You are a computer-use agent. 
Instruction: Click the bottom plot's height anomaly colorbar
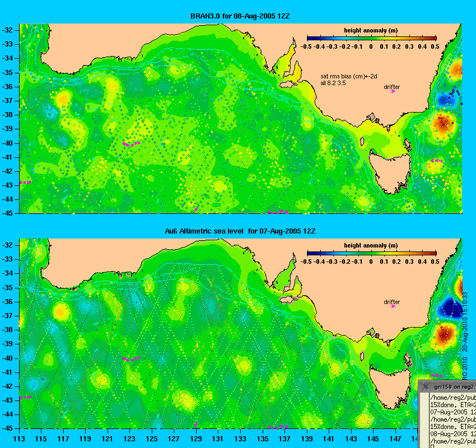point(372,253)
